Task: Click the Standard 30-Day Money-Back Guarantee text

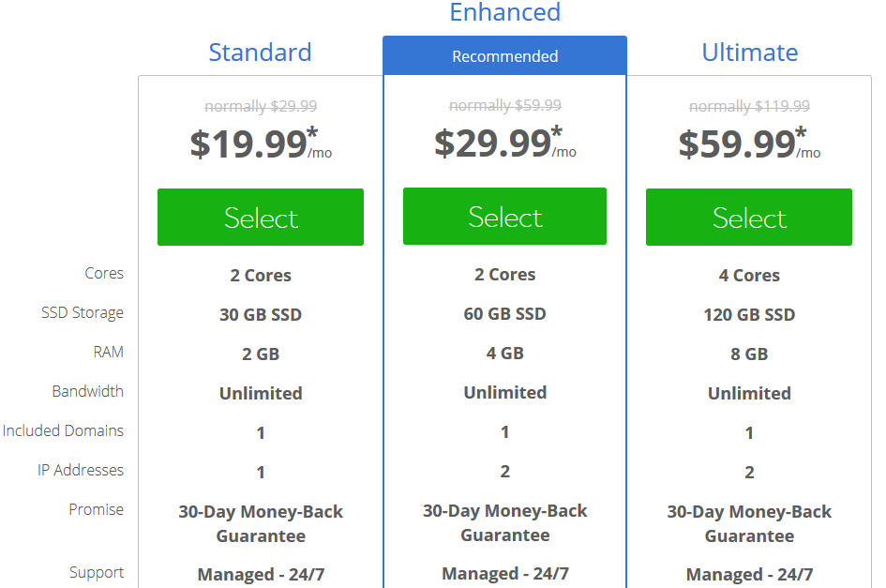Action: pos(261,523)
